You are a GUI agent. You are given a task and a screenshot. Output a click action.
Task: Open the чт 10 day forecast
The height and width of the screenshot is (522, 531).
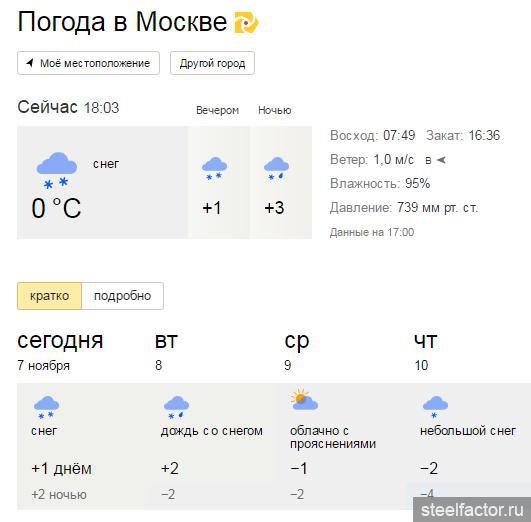click(426, 351)
